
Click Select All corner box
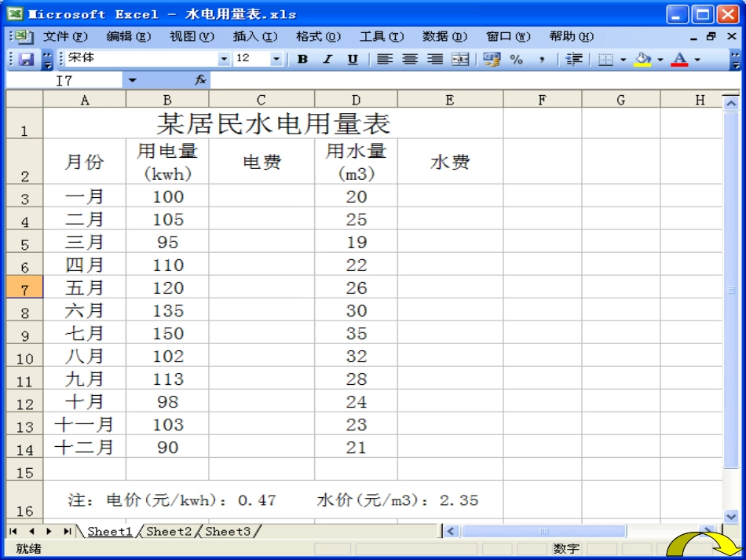point(25,100)
